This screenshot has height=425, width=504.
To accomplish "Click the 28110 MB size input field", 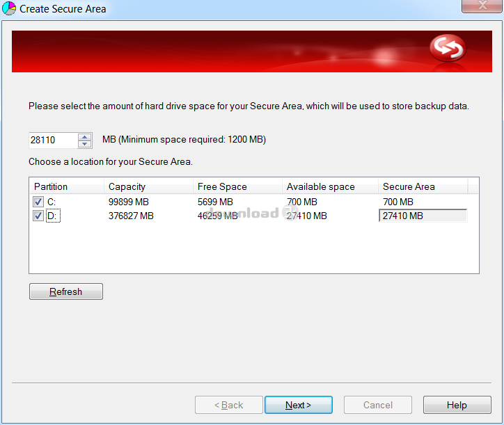I will pyautogui.click(x=53, y=140).
